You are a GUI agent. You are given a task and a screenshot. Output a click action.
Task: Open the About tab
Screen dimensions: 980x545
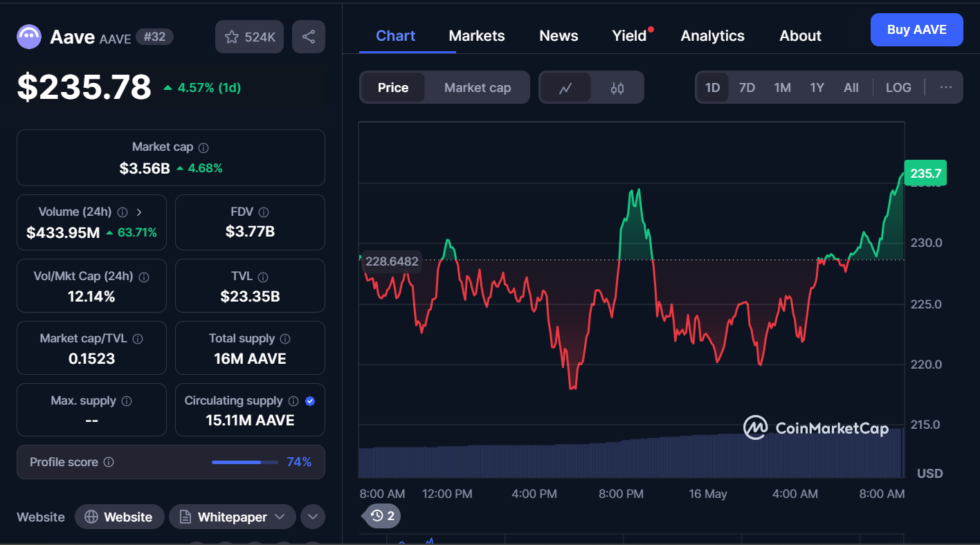[x=801, y=36]
